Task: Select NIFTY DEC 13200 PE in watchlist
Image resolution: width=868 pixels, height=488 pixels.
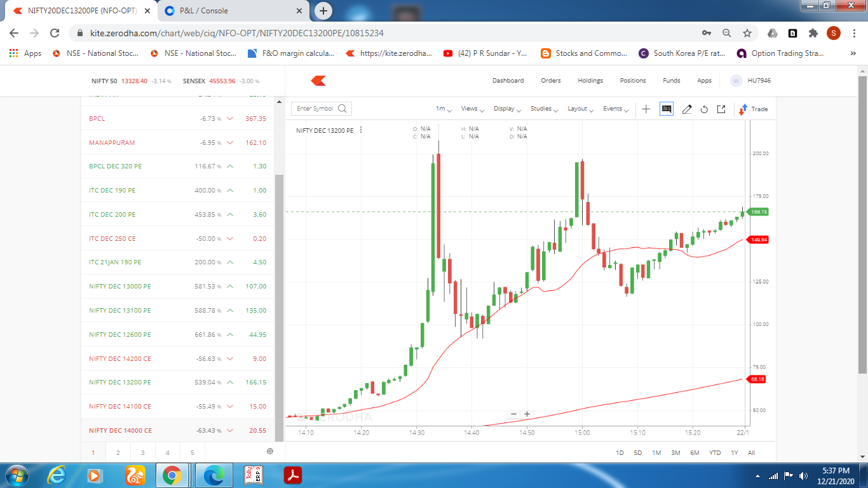Action: tap(177, 383)
